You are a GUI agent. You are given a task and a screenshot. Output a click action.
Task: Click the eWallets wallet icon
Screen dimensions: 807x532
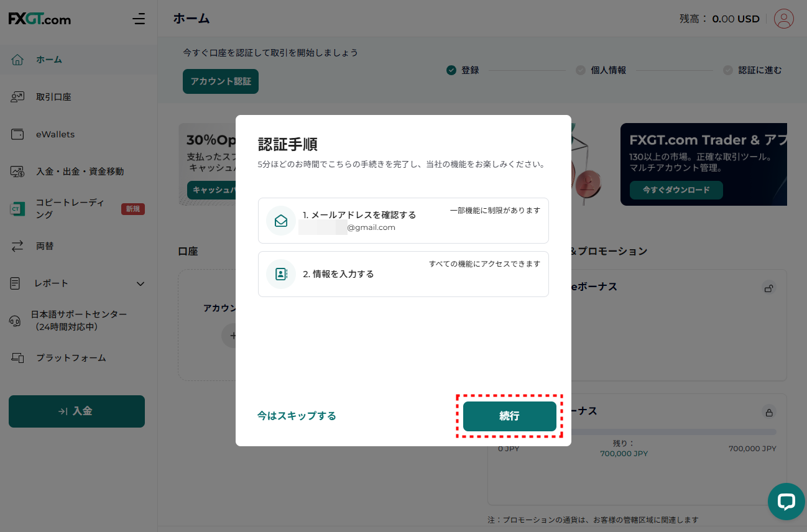point(17,134)
